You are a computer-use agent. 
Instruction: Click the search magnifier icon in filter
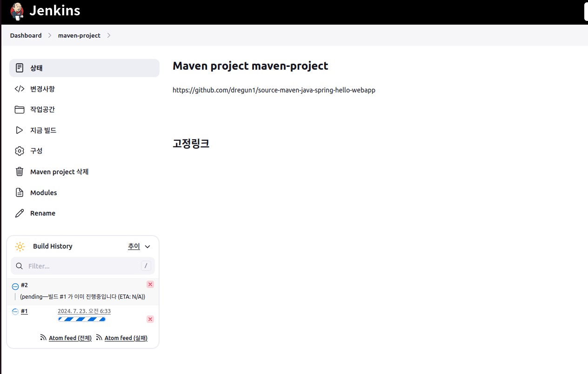[20, 266]
